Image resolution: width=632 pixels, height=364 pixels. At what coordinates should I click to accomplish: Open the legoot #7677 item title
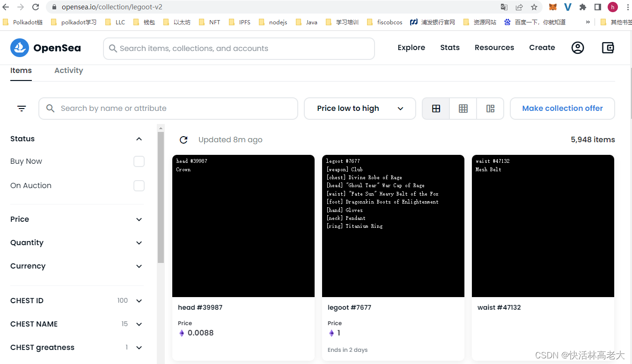point(349,307)
